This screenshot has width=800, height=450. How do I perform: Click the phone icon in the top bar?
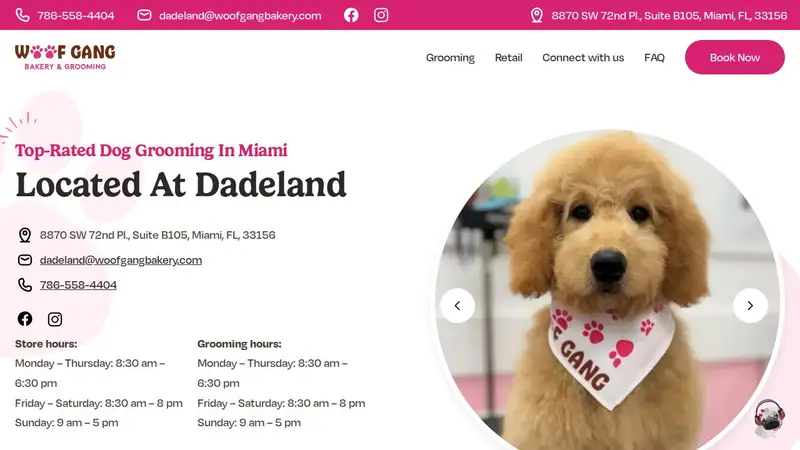click(22, 15)
